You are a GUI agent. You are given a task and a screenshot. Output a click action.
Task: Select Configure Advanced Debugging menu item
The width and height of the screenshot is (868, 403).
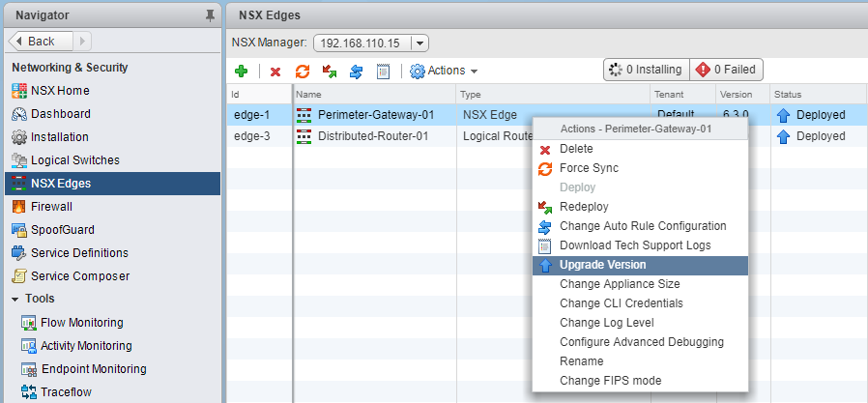pyautogui.click(x=642, y=342)
